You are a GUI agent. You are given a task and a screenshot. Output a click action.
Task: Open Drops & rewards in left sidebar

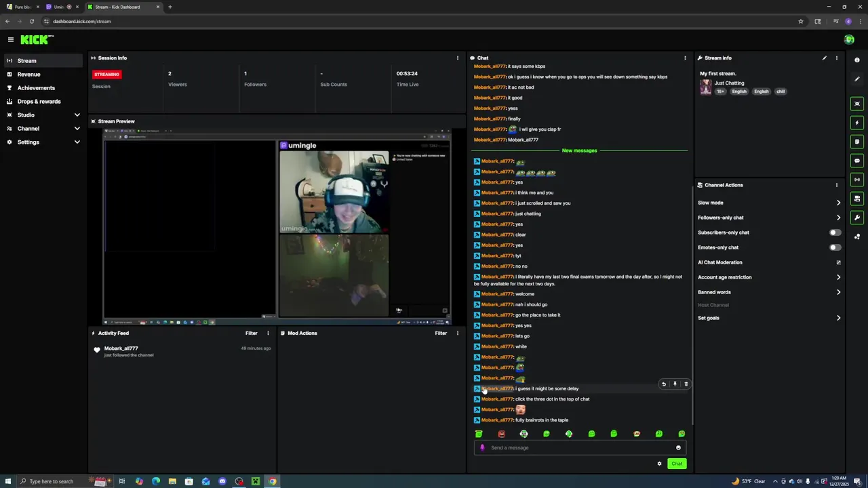[x=43, y=101]
